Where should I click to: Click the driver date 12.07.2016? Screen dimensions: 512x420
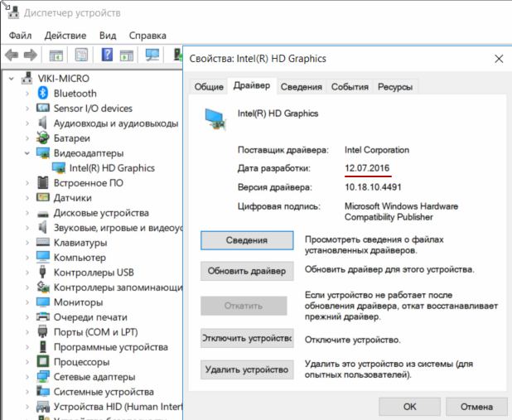coord(367,168)
